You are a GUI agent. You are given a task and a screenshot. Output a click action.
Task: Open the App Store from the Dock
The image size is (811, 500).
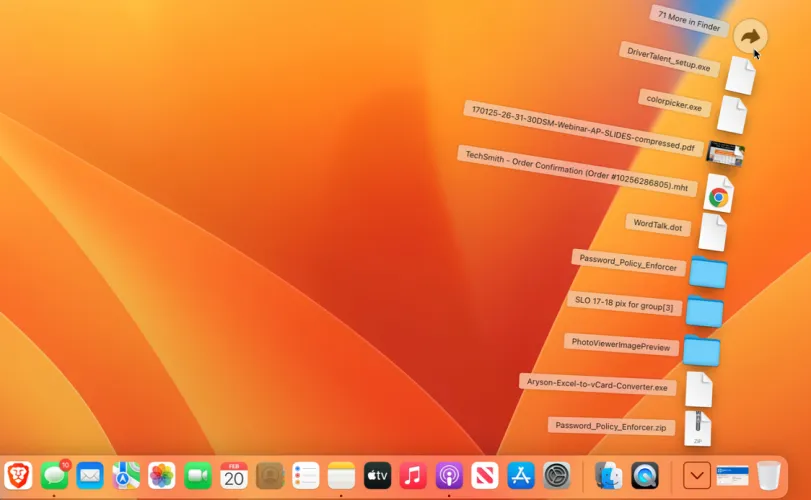(x=521, y=475)
